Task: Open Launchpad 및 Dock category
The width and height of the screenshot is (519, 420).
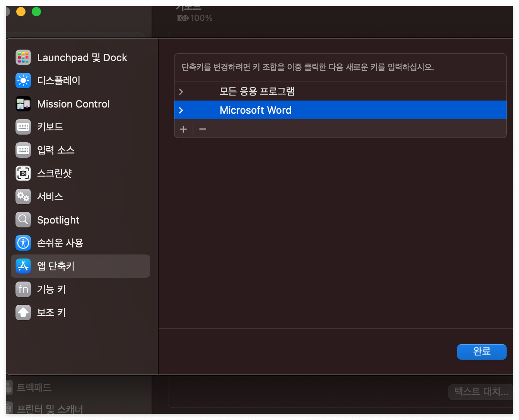Action: pos(80,57)
